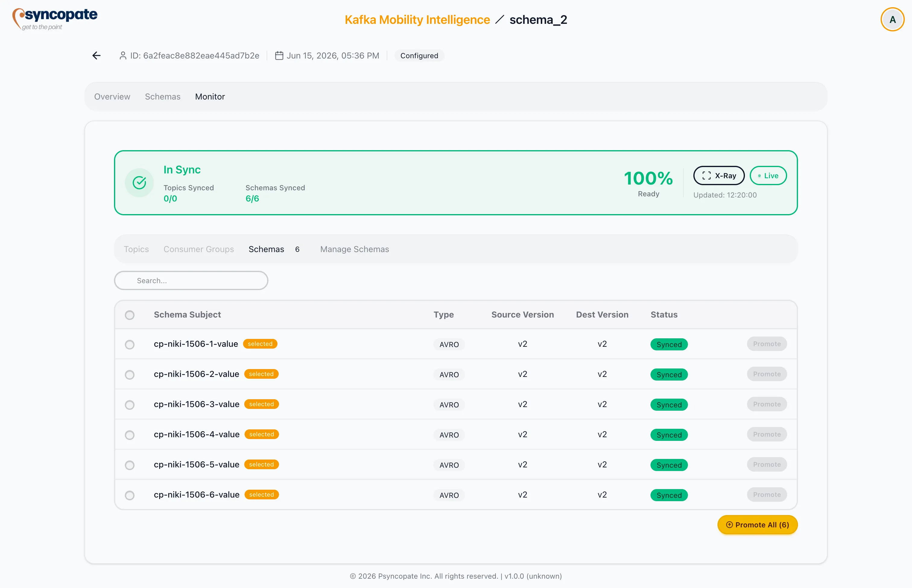Select the cp-niki-1506-2-value row checkbox
Screen dimensions: 912x588
(x=130, y=375)
